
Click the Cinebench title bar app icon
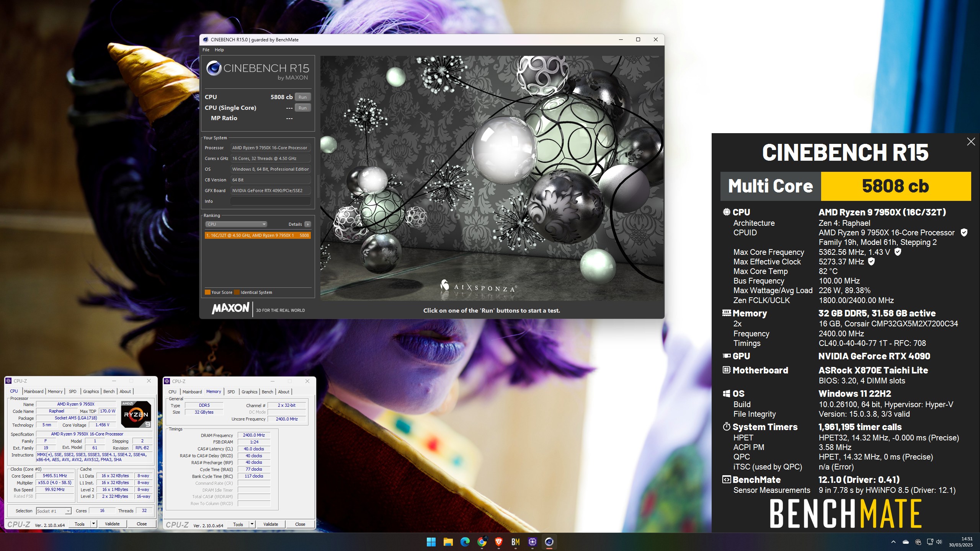point(206,39)
